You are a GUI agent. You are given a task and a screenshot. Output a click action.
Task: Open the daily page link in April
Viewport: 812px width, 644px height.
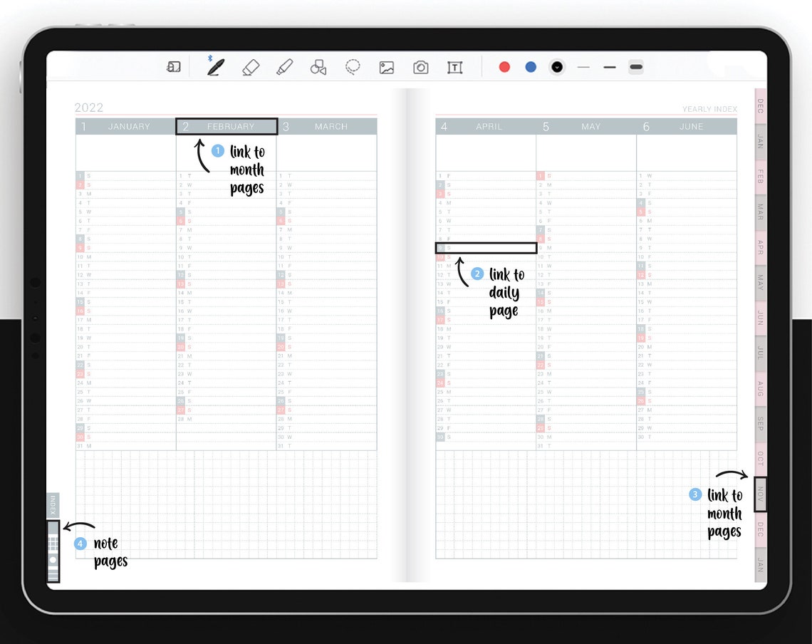(486, 248)
